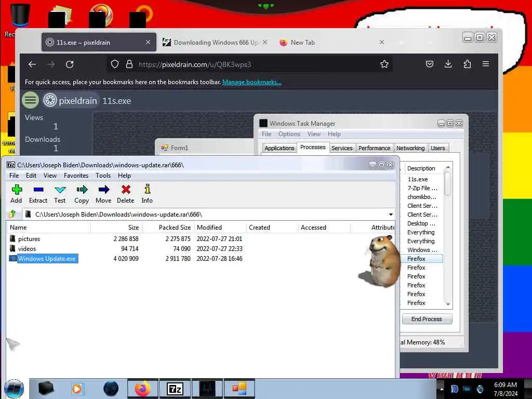Select the pictures folder in 7-Zip
Viewport: 532px width, 399px height.
29,239
